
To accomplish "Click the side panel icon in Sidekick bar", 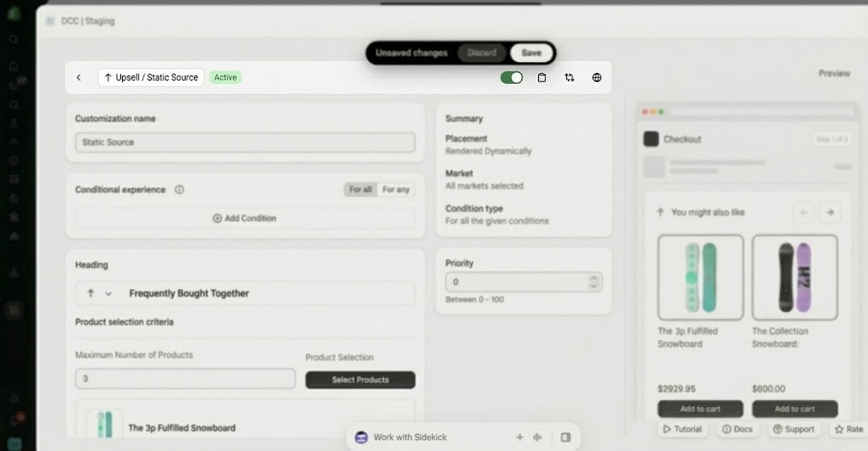I will (x=565, y=437).
